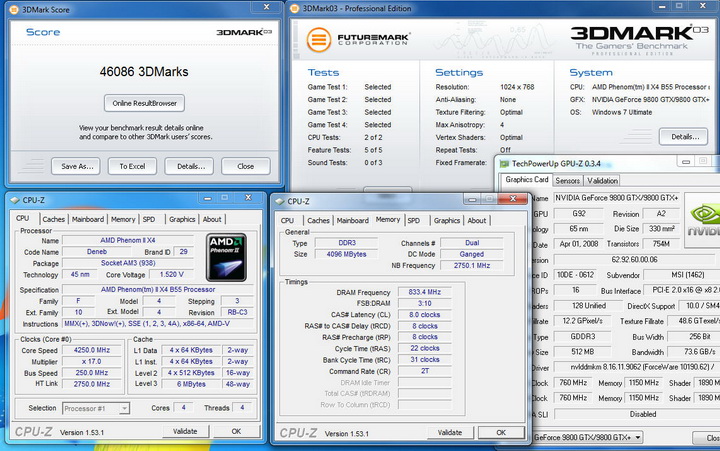Click Validate in left CPU-Z window

pyautogui.click(x=186, y=431)
